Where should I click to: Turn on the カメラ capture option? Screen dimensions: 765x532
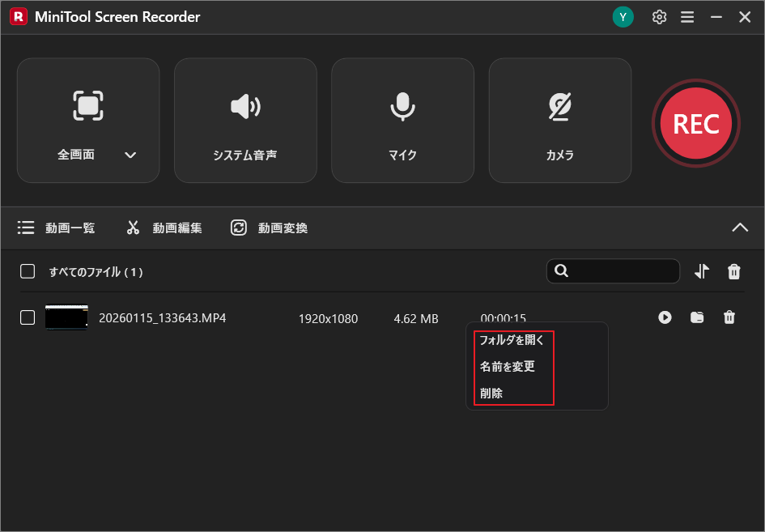[x=559, y=120]
